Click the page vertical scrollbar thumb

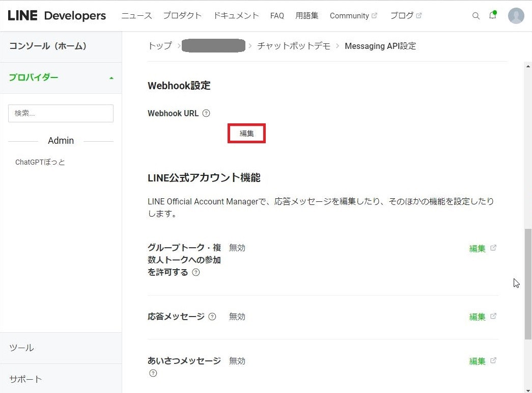[528, 284]
